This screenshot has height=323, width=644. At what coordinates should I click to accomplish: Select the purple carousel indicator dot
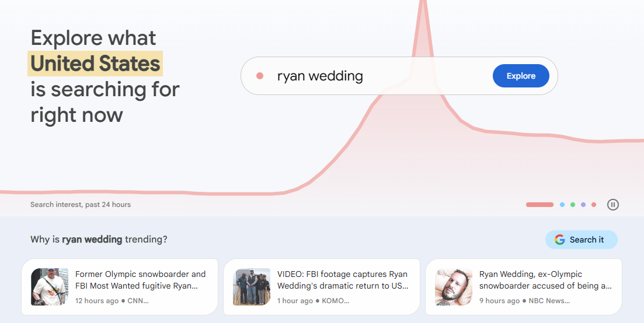[583, 205]
